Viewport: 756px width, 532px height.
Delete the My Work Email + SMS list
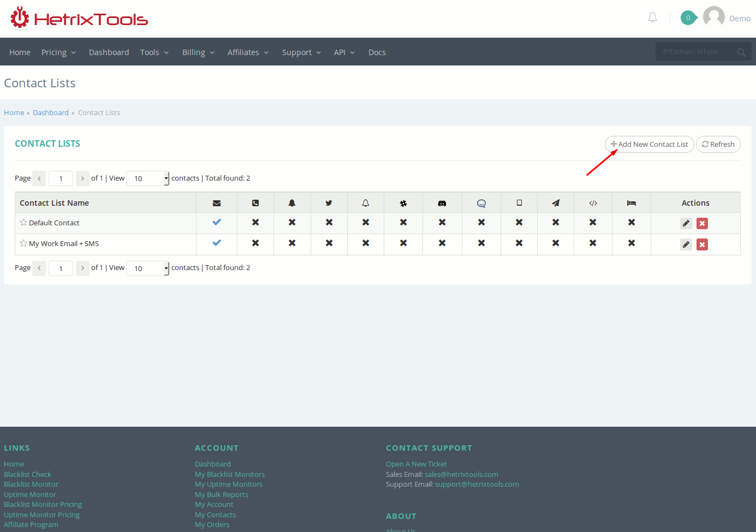702,244
